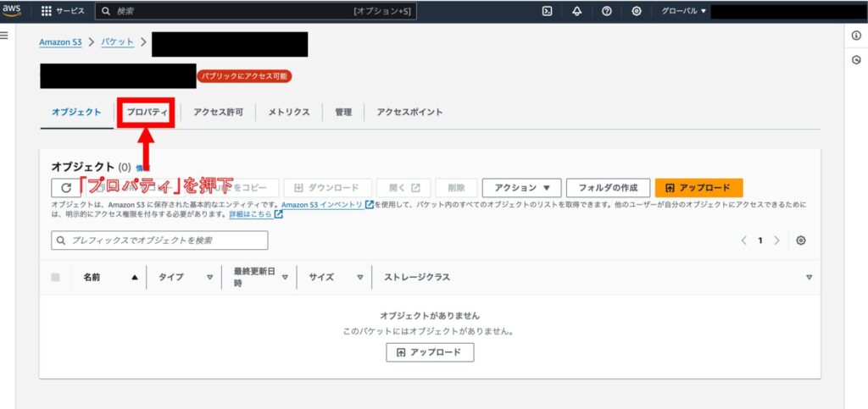868x409 pixels.
Task: Open the バケット breadcrumb link
Action: pyautogui.click(x=117, y=42)
